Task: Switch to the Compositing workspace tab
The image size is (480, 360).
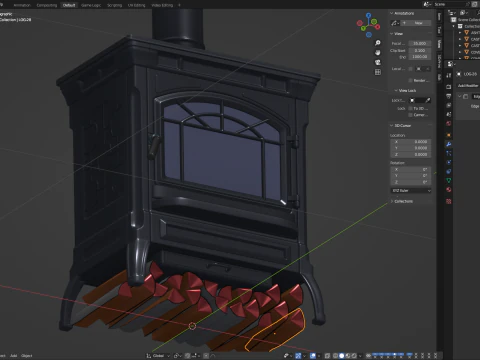Action: click(47, 5)
